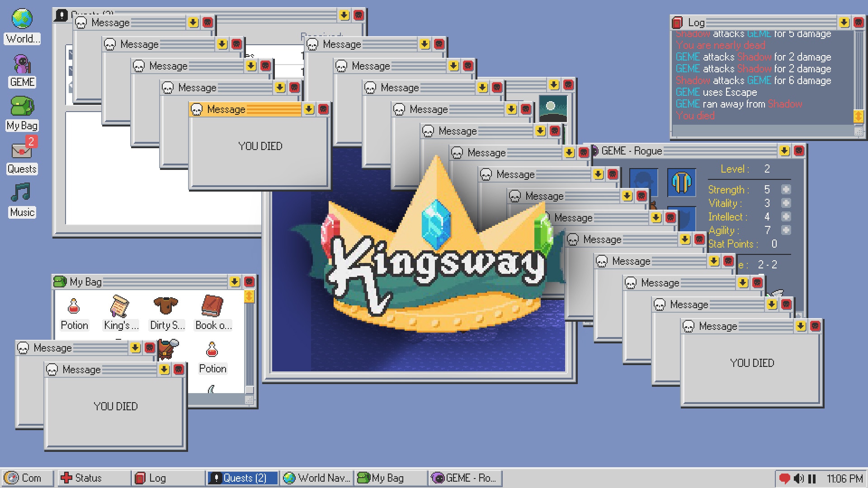The height and width of the screenshot is (488, 868).
Task: Open the Quests mail desktop icon
Action: pos(22,151)
